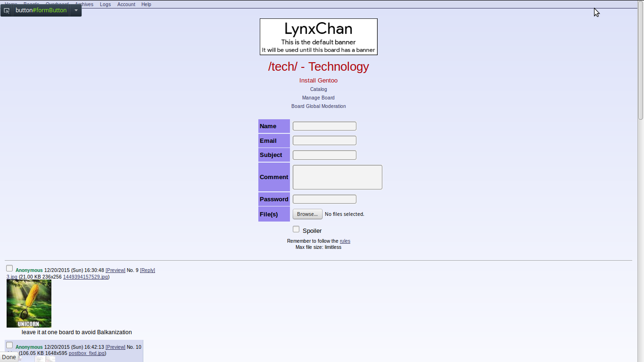644x362 pixels.
Task: Click the LynxChan default banner image
Action: point(319,37)
